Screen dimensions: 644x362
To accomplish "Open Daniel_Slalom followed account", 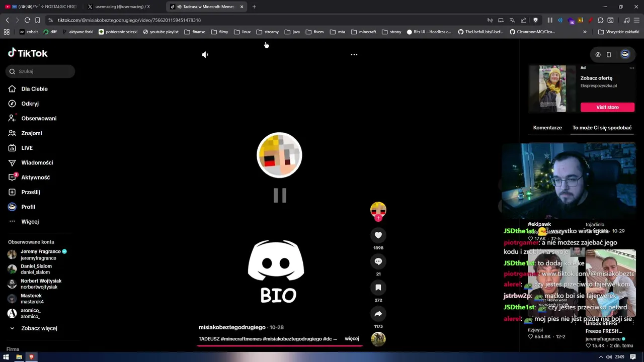I will click(x=36, y=269).
